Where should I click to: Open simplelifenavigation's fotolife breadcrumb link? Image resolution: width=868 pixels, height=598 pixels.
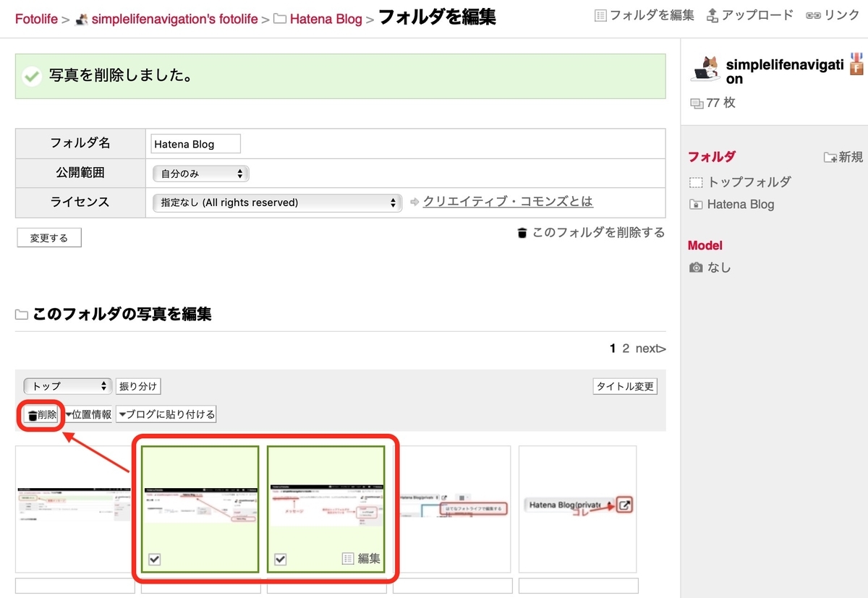pyautogui.click(x=174, y=19)
